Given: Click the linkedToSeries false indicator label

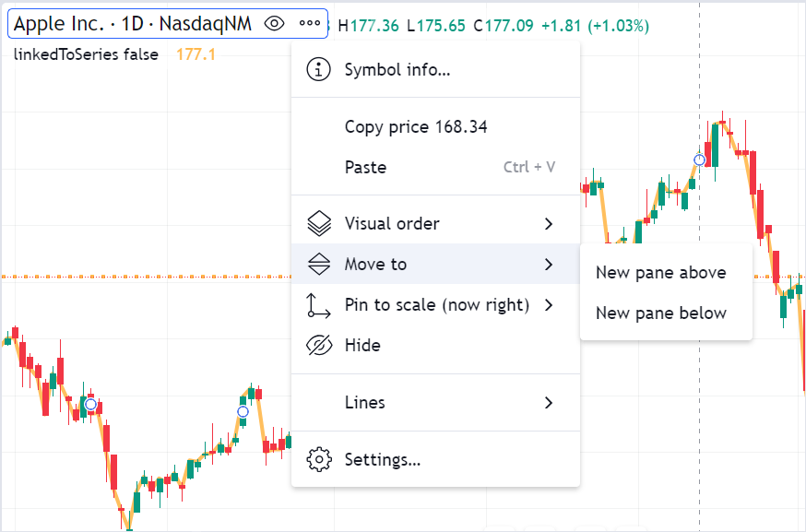Looking at the screenshot, I should tap(86, 54).
